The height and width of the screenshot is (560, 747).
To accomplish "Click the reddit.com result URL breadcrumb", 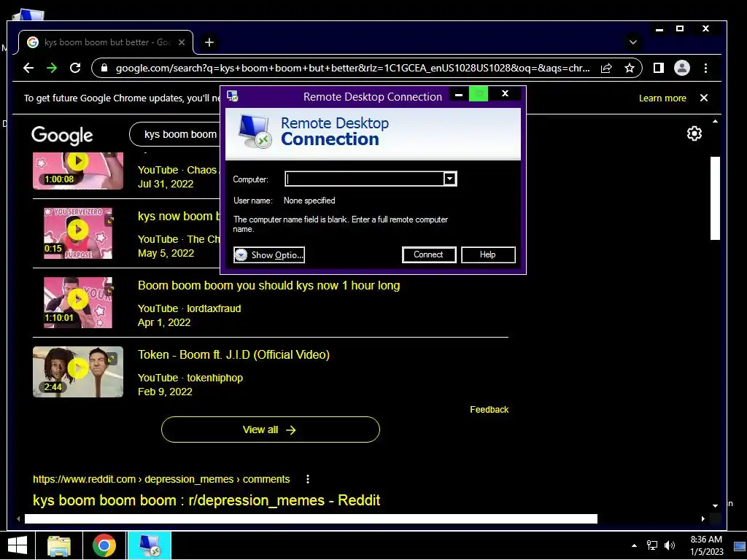I will tap(161, 479).
